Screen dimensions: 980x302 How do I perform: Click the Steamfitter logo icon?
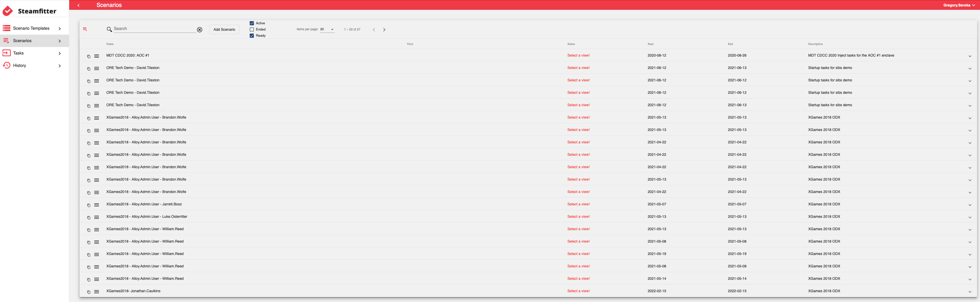click(x=7, y=11)
